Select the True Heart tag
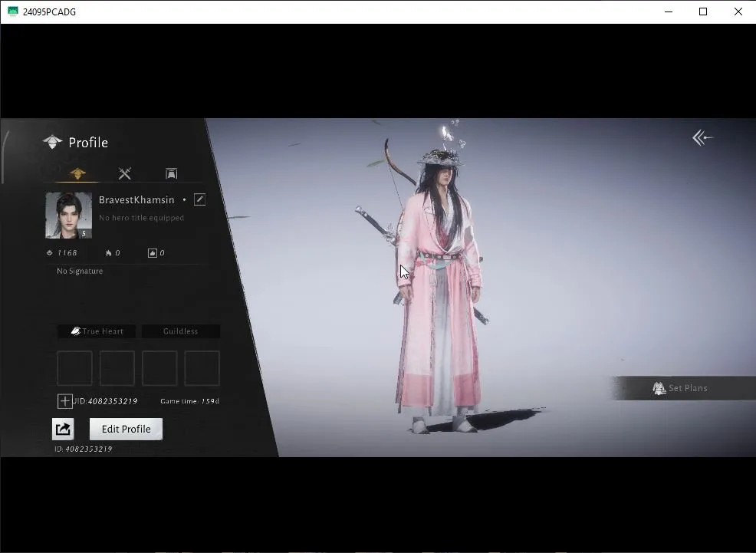The width and height of the screenshot is (756, 553). 97,331
